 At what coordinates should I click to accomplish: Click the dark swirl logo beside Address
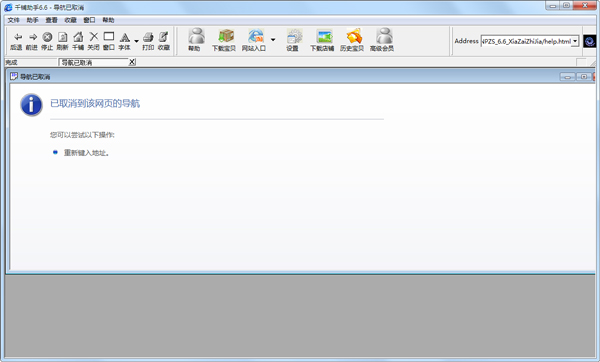click(590, 41)
